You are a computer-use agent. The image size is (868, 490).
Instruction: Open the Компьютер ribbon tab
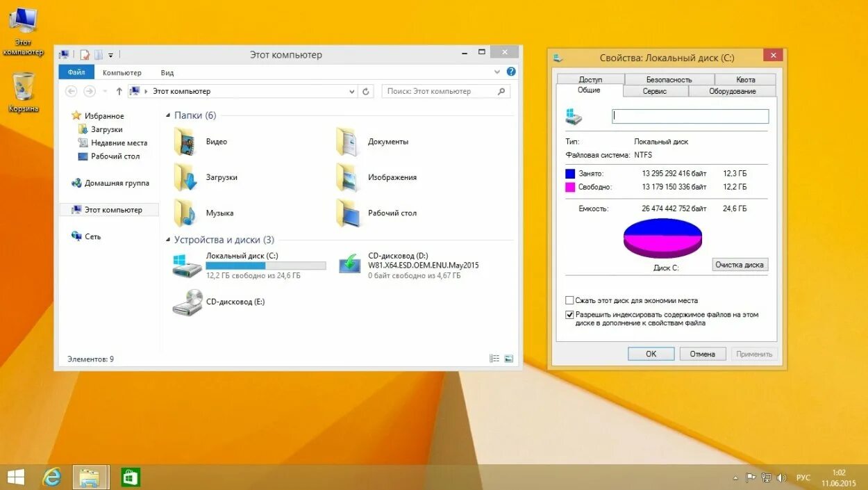(x=122, y=72)
